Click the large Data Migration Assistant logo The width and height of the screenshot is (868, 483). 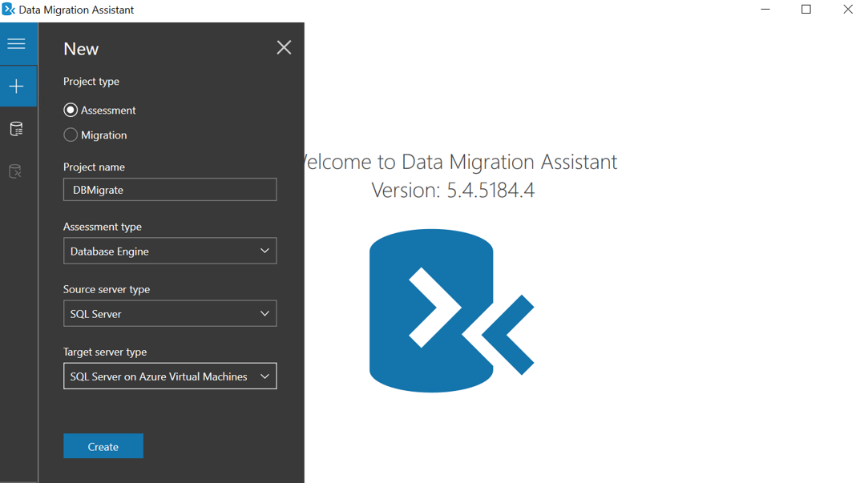[x=452, y=311]
